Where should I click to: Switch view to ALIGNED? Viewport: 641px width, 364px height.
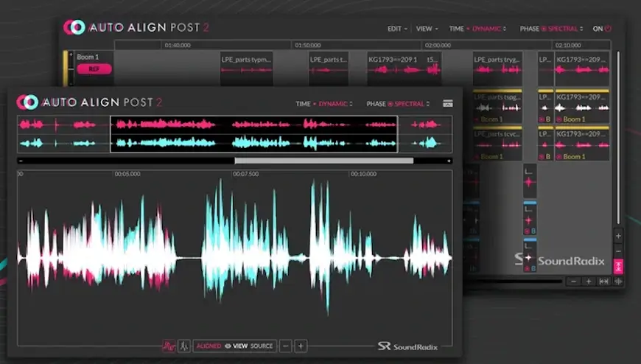click(209, 346)
